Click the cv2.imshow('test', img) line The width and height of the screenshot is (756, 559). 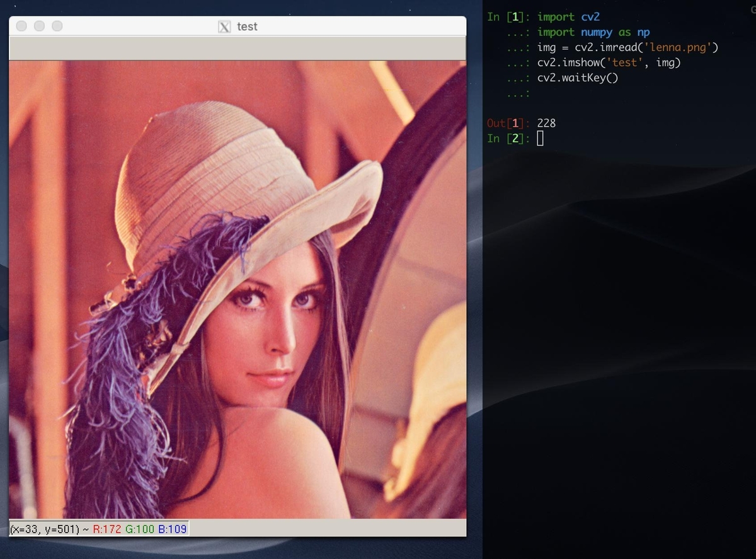tap(609, 62)
